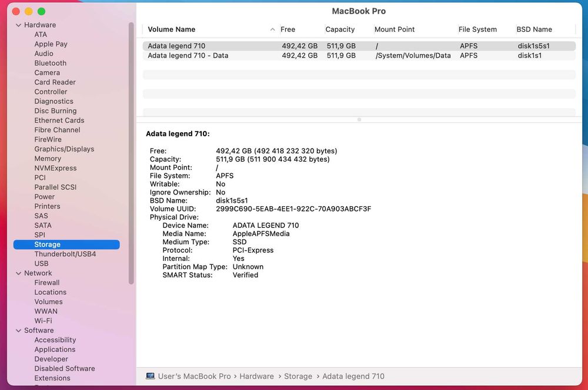Select PCI in the sidebar
The height and width of the screenshot is (390, 588).
pos(40,177)
